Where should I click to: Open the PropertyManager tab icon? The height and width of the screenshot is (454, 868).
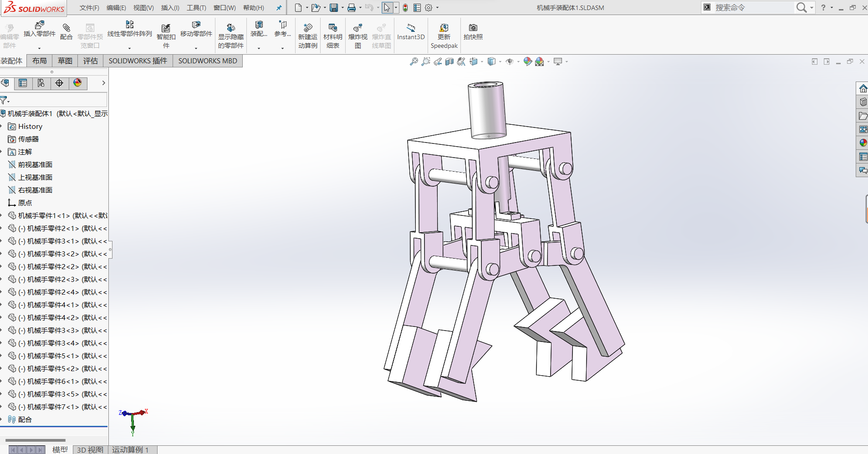[23, 83]
